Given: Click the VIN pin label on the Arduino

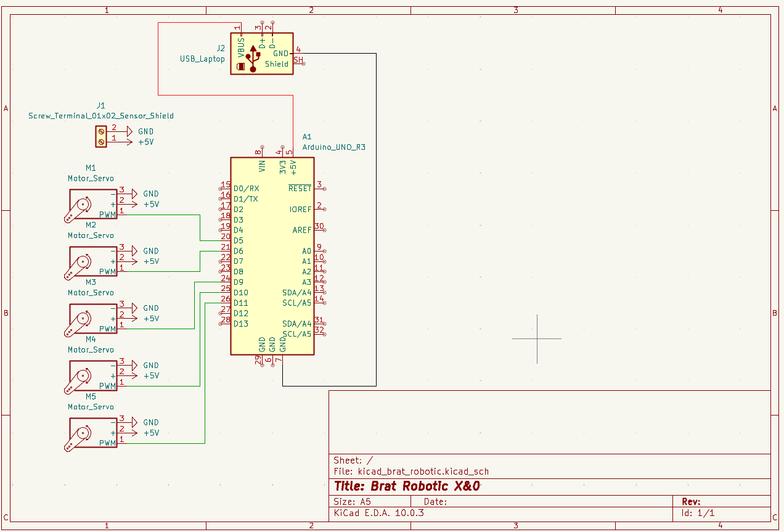Looking at the screenshot, I should [262, 166].
